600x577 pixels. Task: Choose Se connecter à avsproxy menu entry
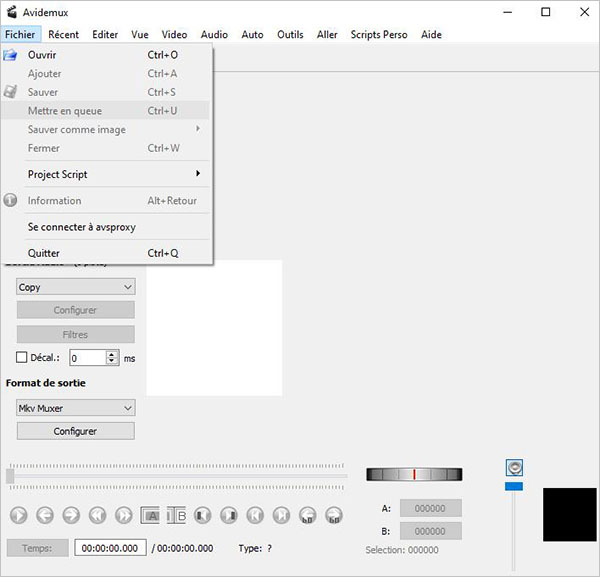click(x=82, y=227)
